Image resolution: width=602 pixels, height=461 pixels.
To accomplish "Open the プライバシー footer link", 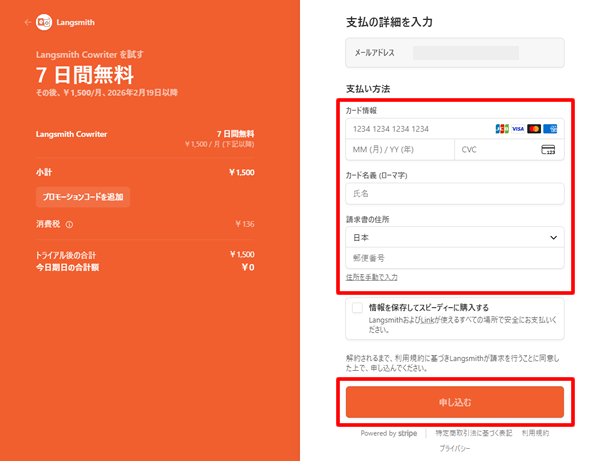I will click(x=455, y=448).
